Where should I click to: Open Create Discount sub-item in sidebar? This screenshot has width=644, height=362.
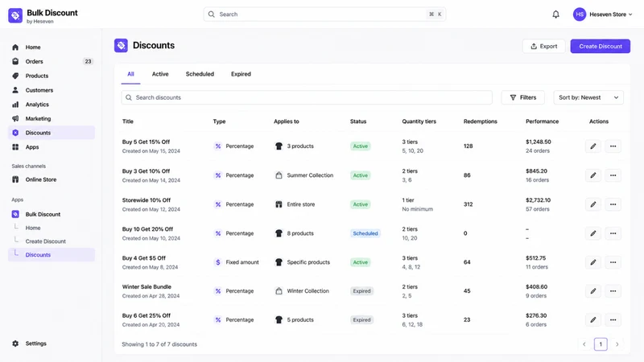(x=45, y=241)
